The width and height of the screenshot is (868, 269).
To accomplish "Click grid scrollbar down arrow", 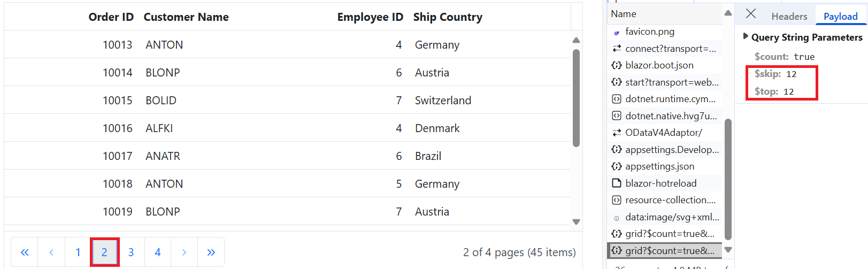I will point(576,222).
